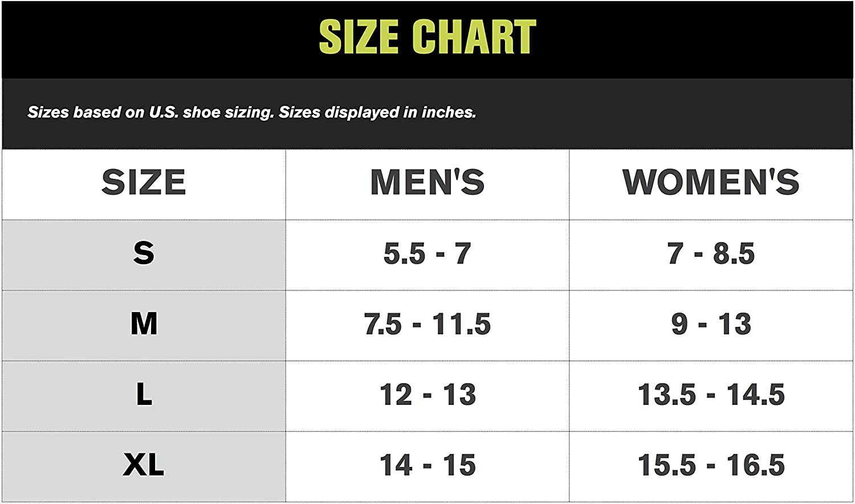Select women's 7 - 8.5 cell
The image size is (855, 504).
pos(711,253)
